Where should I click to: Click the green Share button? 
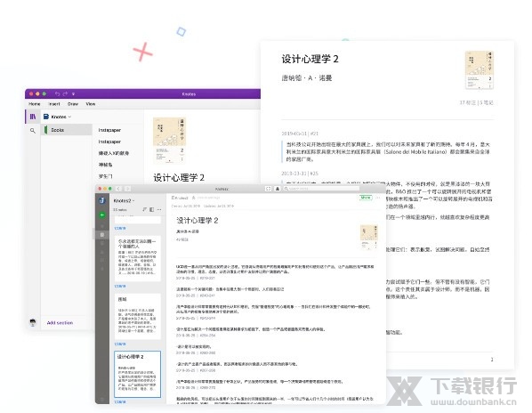point(366,198)
